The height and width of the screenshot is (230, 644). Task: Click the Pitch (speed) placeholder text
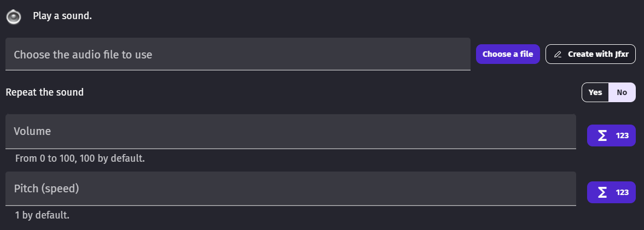point(47,188)
